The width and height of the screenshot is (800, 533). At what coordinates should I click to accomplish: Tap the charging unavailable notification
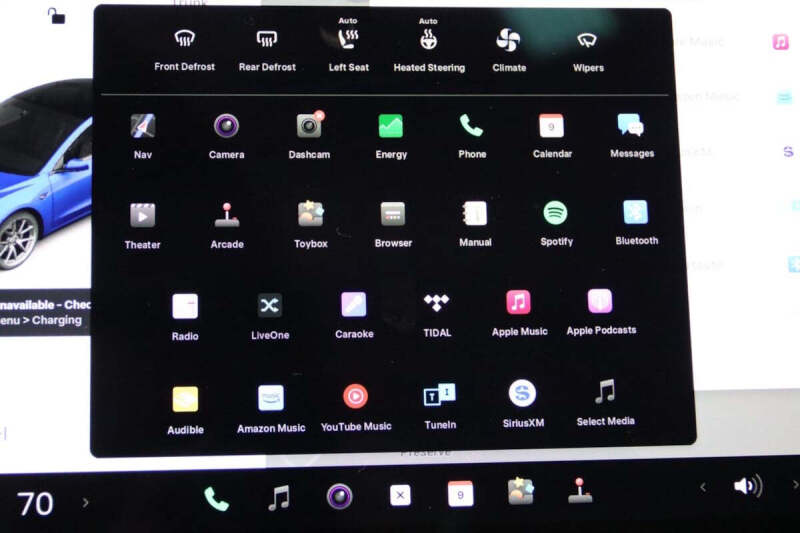tap(45, 312)
